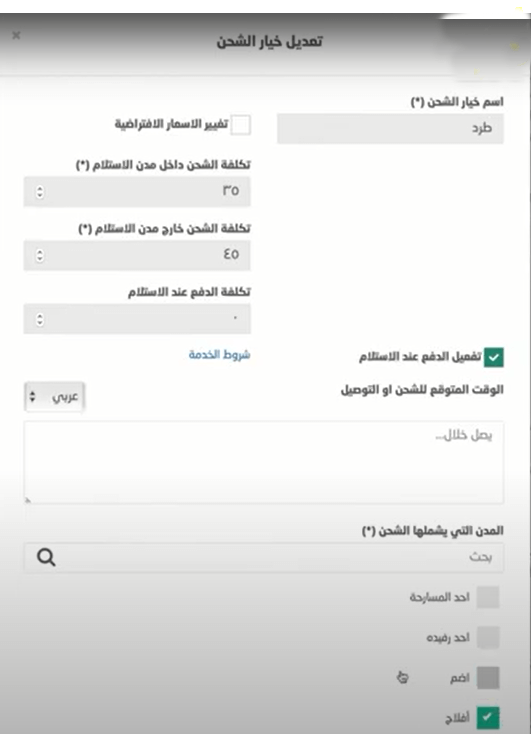Click the cash-on-delivery cost input field
This screenshot has height=734, width=531.
(137, 319)
